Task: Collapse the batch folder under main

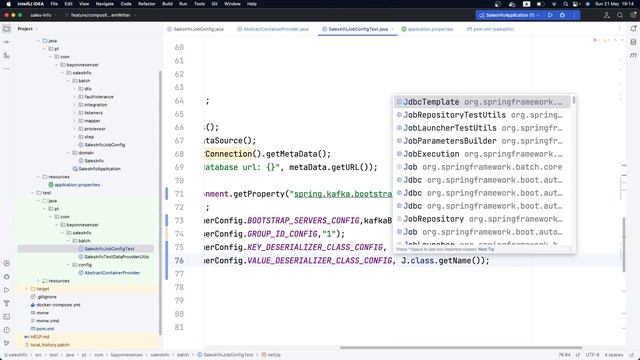Action: tap(69, 81)
